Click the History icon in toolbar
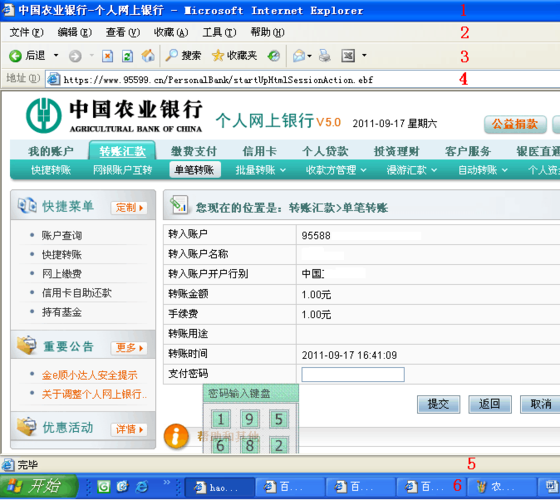 (x=274, y=56)
